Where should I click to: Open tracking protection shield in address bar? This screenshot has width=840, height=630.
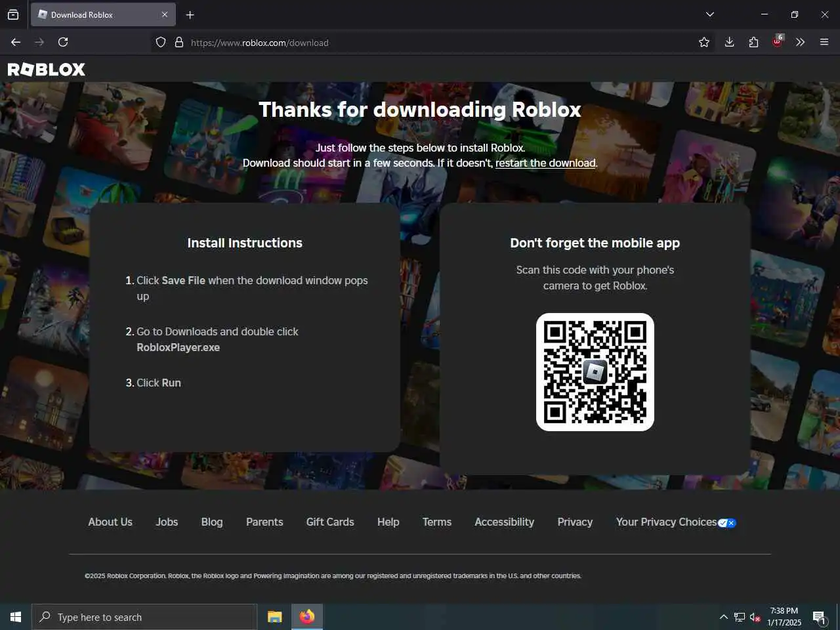tap(161, 43)
